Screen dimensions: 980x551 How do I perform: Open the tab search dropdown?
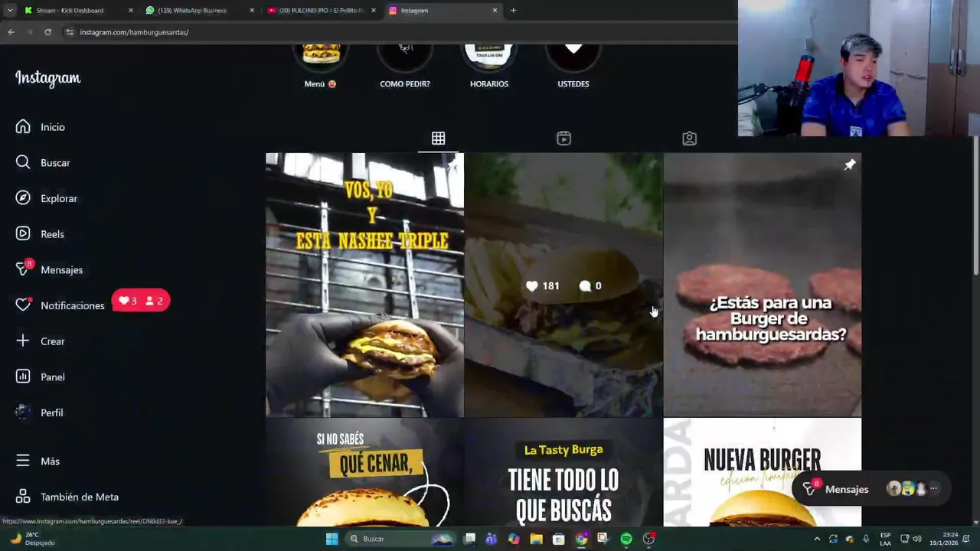click(9, 11)
